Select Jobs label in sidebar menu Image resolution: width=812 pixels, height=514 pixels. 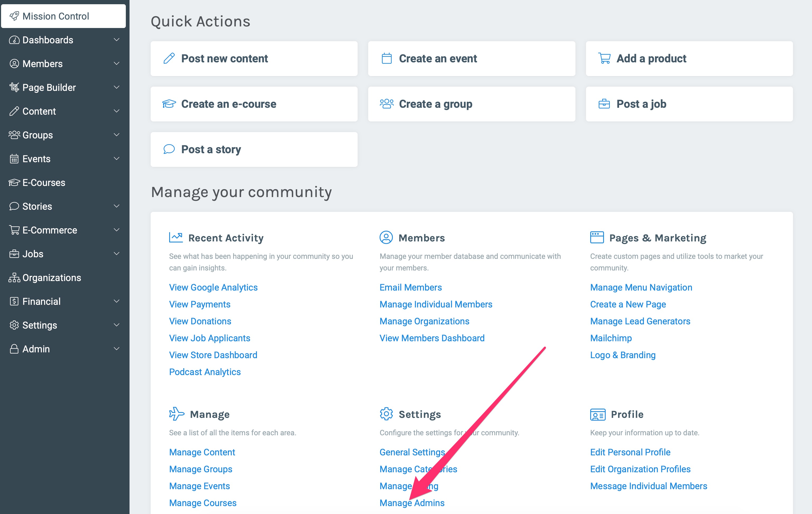coord(33,254)
